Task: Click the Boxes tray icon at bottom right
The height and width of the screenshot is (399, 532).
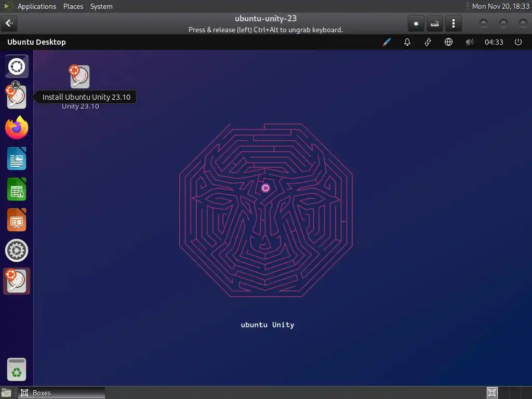Action: click(x=492, y=393)
